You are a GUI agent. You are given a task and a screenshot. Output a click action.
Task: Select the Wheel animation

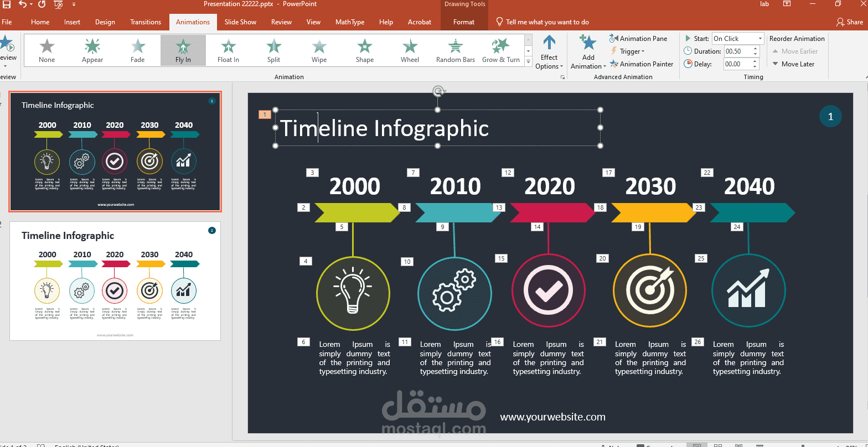tap(410, 50)
